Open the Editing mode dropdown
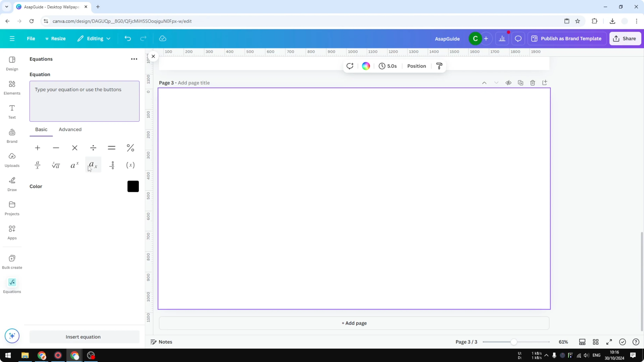Viewport: 644px width, 362px height. (x=94, y=38)
